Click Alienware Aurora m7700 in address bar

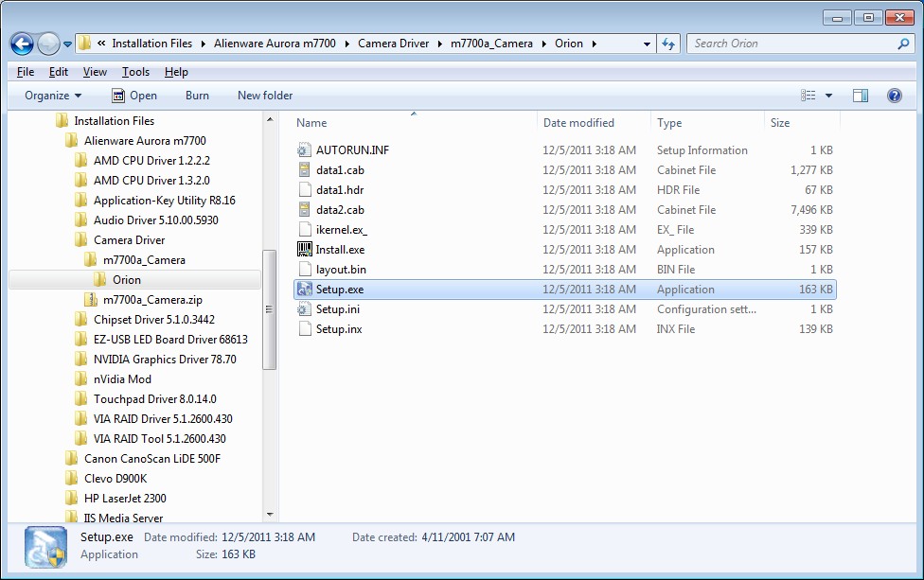[275, 44]
